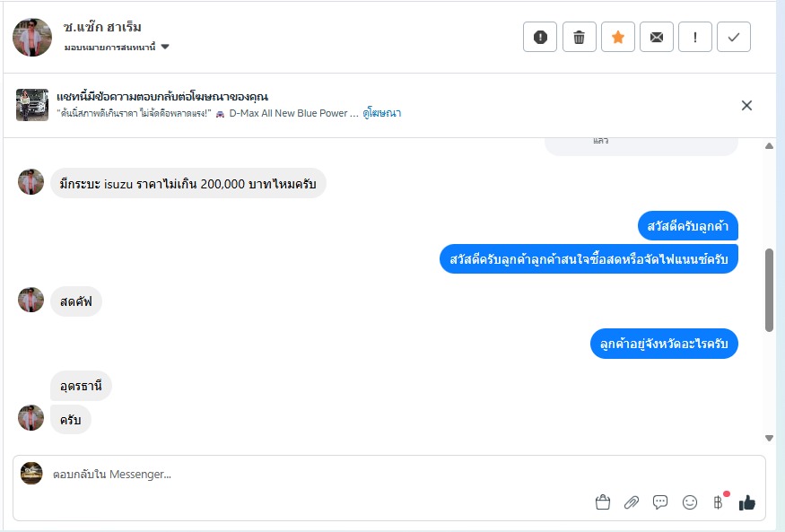
Task: Click the contact name ช.แซ็ก ฮาเร็ม
Action: click(x=103, y=27)
